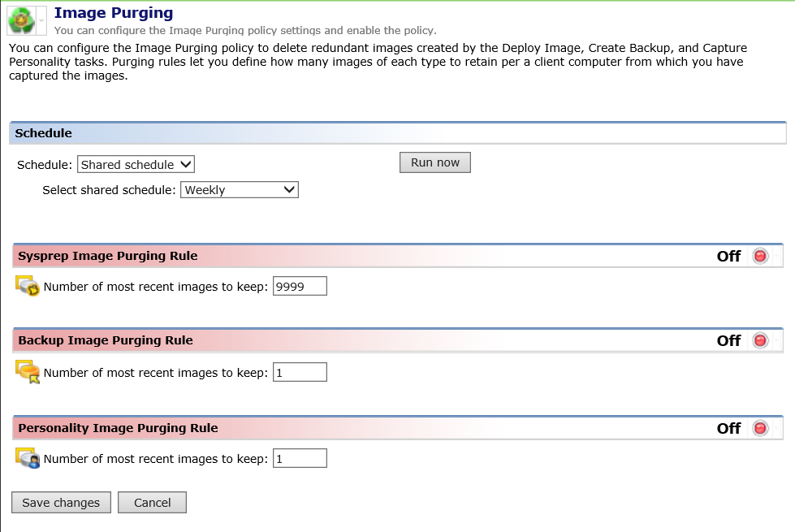The height and width of the screenshot is (532, 795).
Task: Click the Save changes button
Action: pyautogui.click(x=61, y=503)
